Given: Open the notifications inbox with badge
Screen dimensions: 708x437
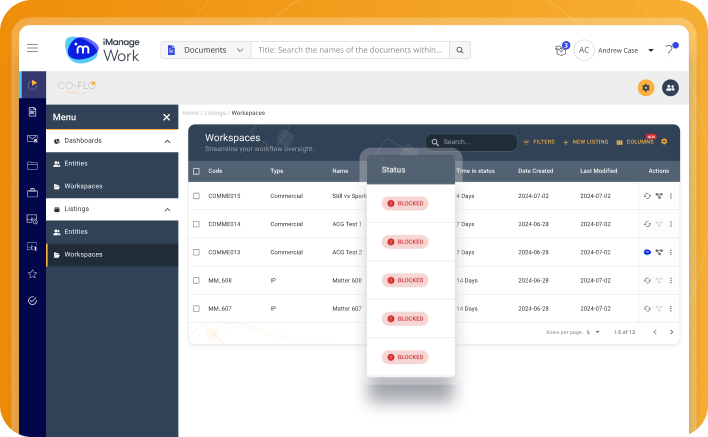Looking at the screenshot, I should (x=561, y=50).
